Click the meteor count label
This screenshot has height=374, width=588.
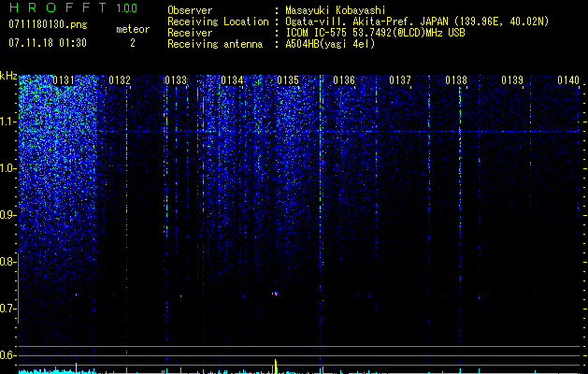click(133, 29)
